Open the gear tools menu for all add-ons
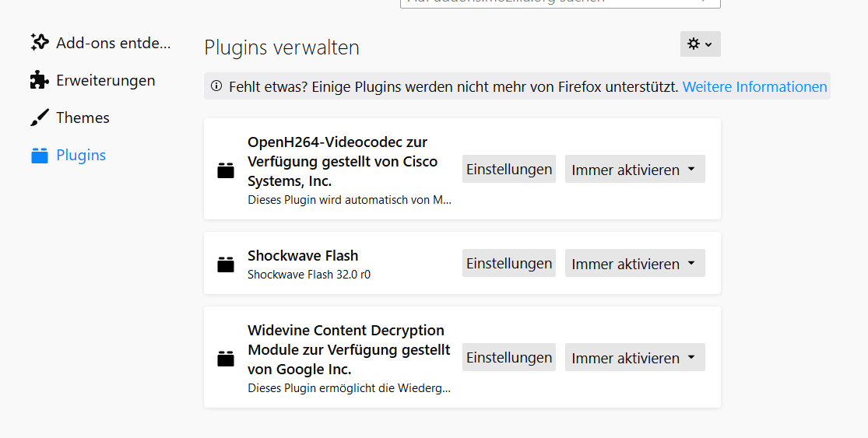 click(x=701, y=44)
